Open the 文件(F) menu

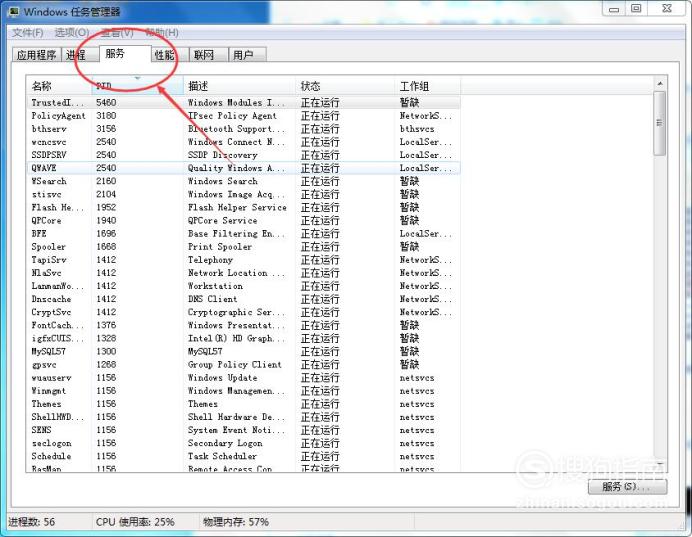tap(27, 32)
